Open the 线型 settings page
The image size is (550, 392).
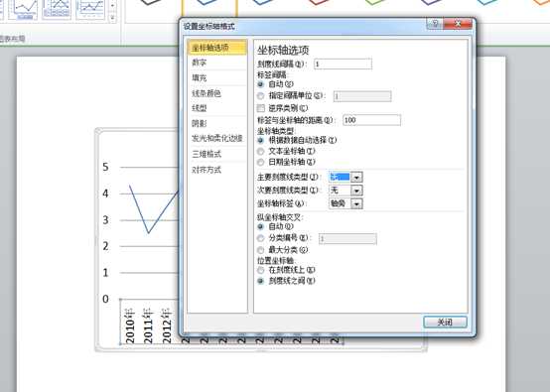click(x=217, y=108)
